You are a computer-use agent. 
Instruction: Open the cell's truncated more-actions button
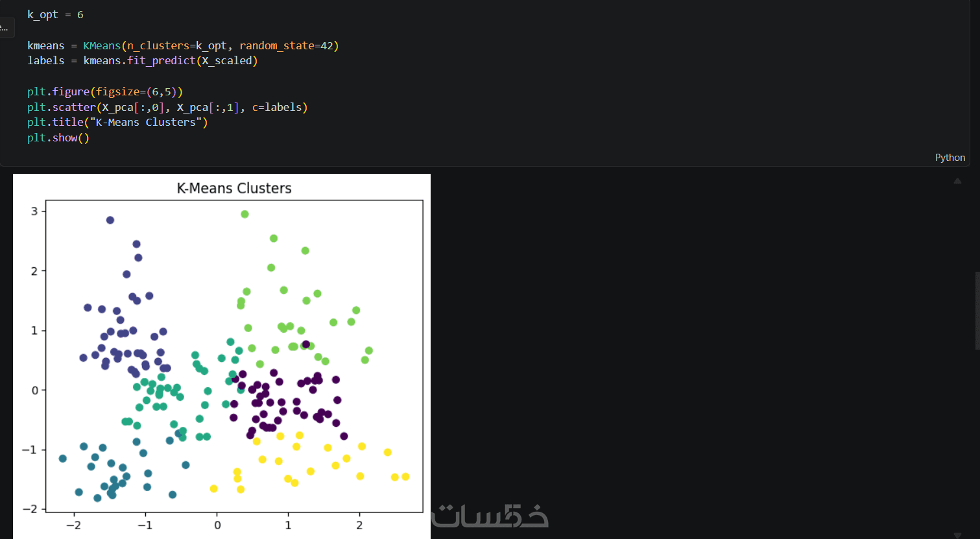[6, 28]
